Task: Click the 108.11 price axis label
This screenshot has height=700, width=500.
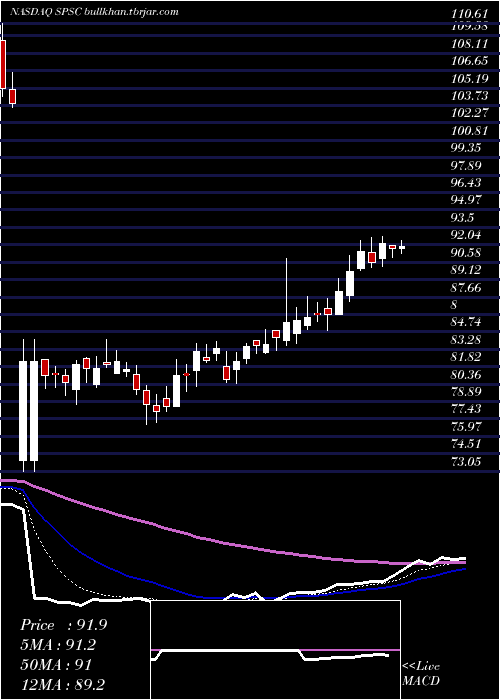Action: [x=469, y=44]
